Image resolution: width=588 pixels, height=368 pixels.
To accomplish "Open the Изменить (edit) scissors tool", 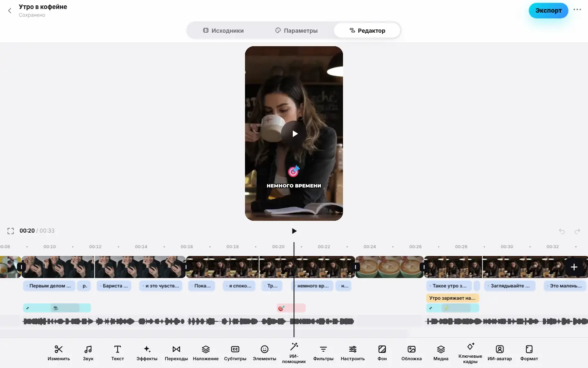I will click(x=59, y=353).
